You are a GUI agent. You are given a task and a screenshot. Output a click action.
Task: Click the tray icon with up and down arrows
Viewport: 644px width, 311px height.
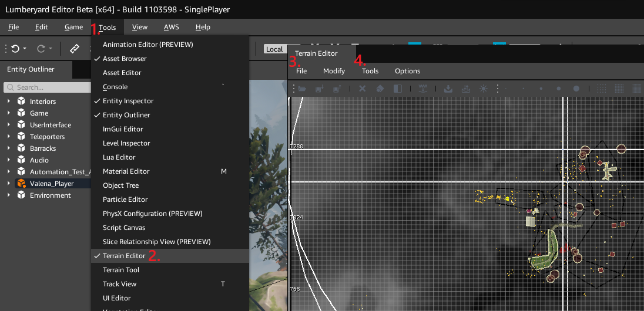(466, 88)
